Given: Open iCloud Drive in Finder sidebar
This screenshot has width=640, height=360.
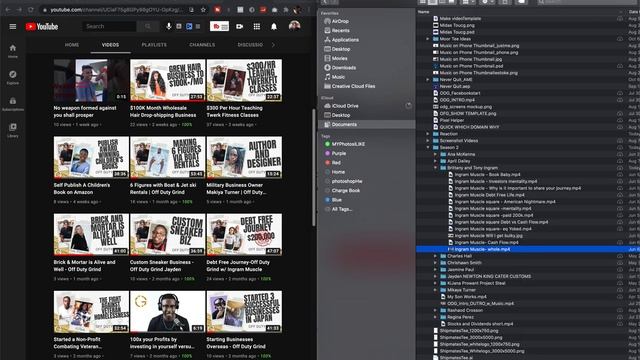Looking at the screenshot, I should click(x=342, y=106).
